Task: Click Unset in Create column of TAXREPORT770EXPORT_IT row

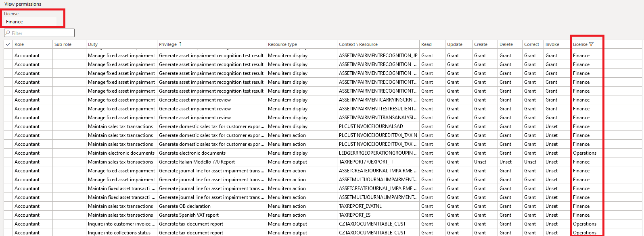Action: (x=480, y=162)
